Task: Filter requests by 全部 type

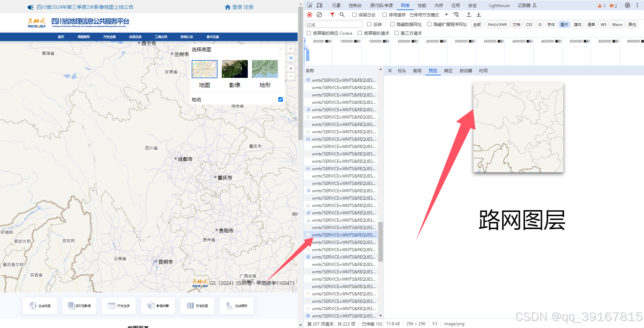Action: [477, 24]
